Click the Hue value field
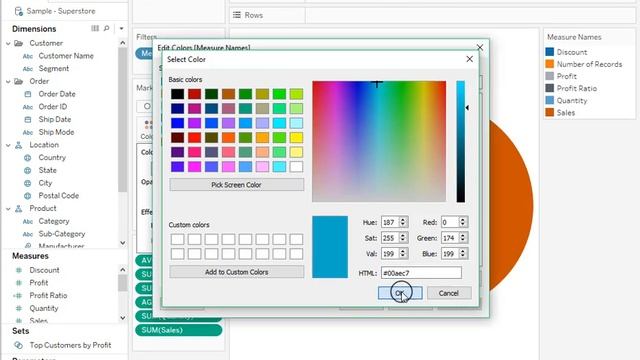This screenshot has height=360, width=640. point(390,222)
